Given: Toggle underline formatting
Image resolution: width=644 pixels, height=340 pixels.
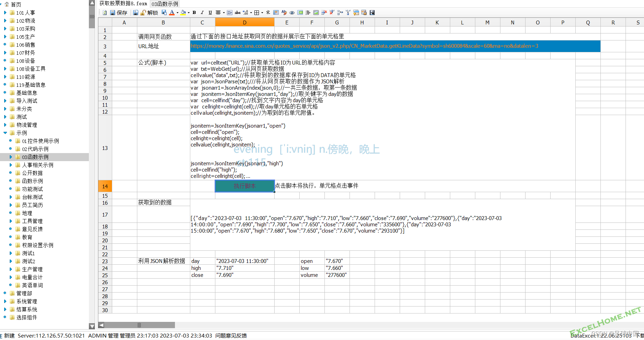Looking at the screenshot, I should tap(210, 13).
